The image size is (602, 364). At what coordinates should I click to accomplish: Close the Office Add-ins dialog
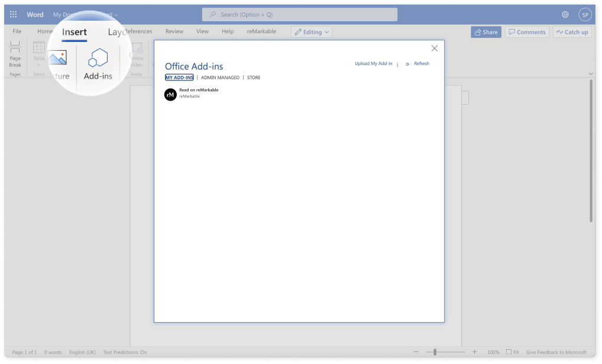tap(435, 48)
